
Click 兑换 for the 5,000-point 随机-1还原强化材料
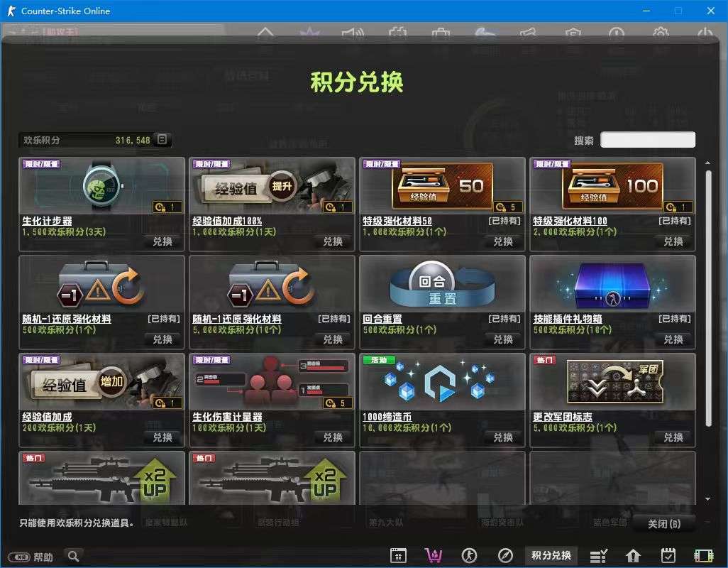tap(333, 339)
